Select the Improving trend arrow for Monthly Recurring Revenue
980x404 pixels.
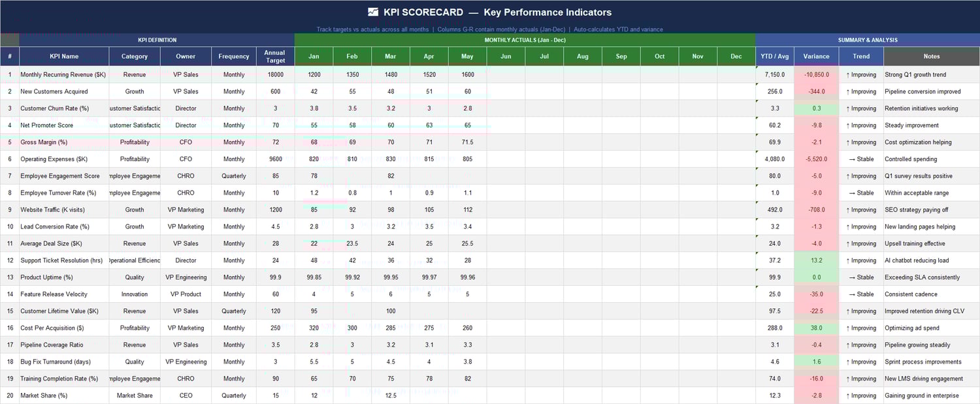tap(861, 74)
